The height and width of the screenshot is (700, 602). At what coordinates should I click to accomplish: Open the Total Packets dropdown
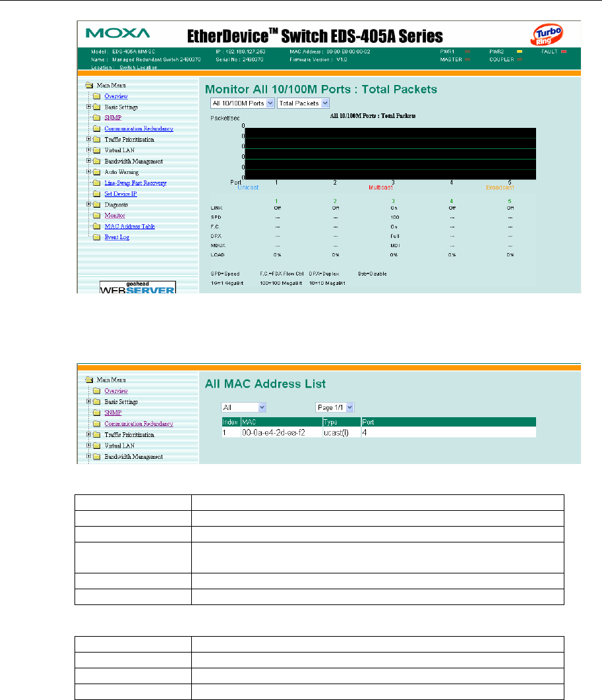(303, 103)
